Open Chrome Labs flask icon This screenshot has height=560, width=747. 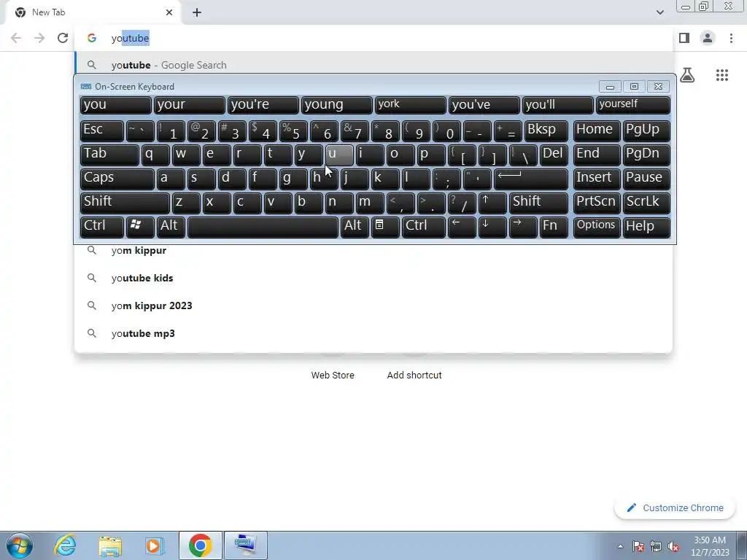click(x=687, y=75)
